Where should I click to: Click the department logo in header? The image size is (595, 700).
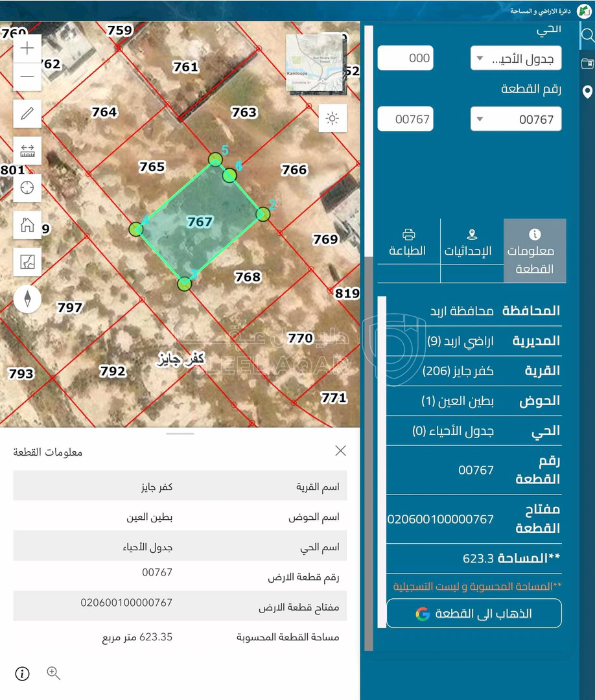coord(584,11)
